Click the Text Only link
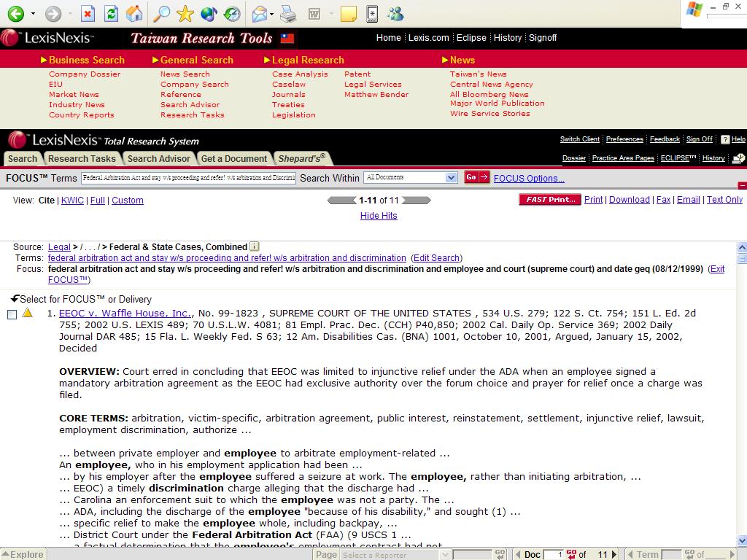 tap(724, 200)
